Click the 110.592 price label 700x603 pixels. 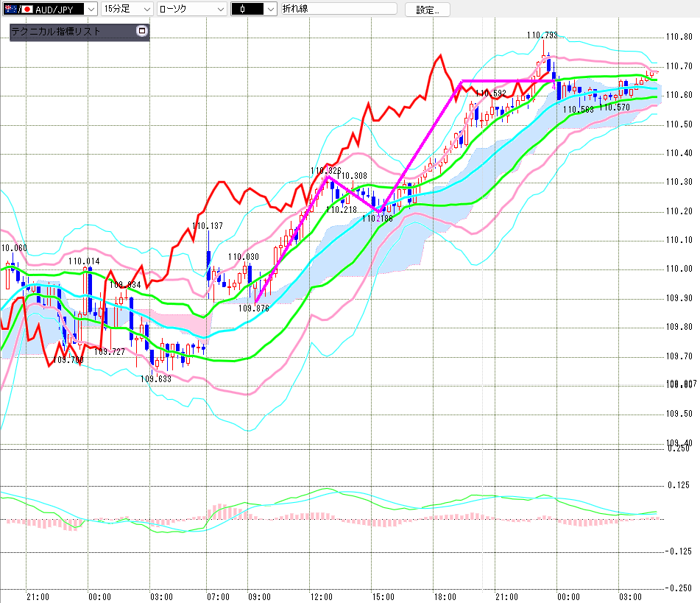click(x=491, y=94)
